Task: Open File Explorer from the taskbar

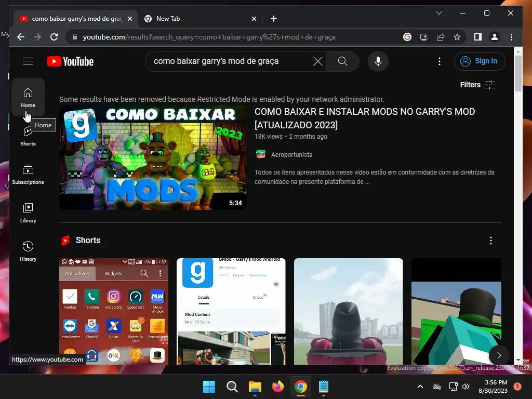Action: coord(255,387)
